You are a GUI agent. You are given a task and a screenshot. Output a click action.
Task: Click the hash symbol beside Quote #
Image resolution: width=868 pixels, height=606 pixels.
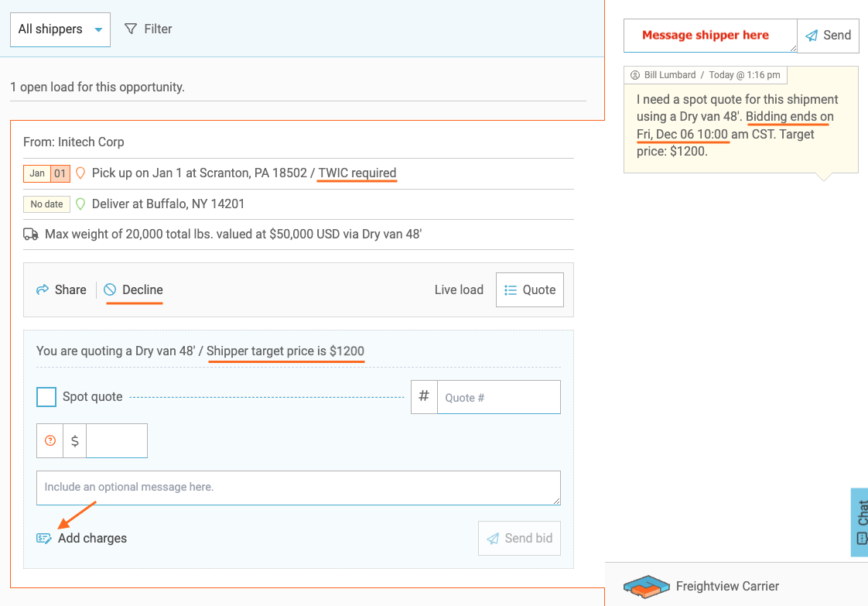coord(424,396)
